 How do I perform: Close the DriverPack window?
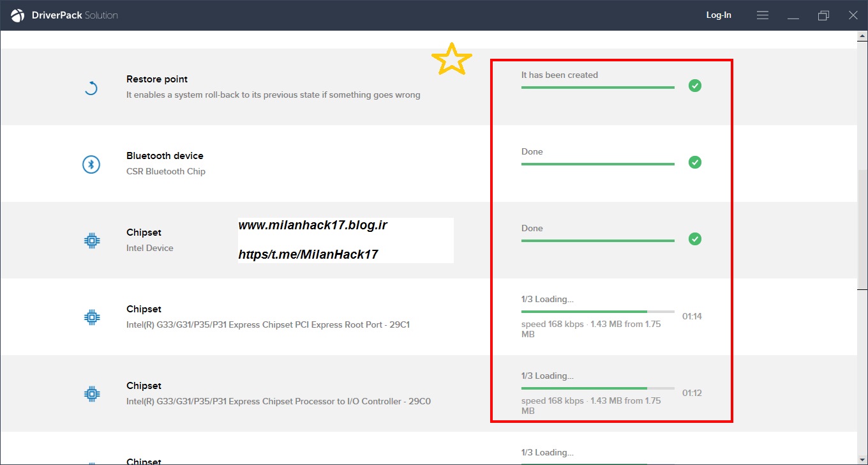click(x=853, y=15)
